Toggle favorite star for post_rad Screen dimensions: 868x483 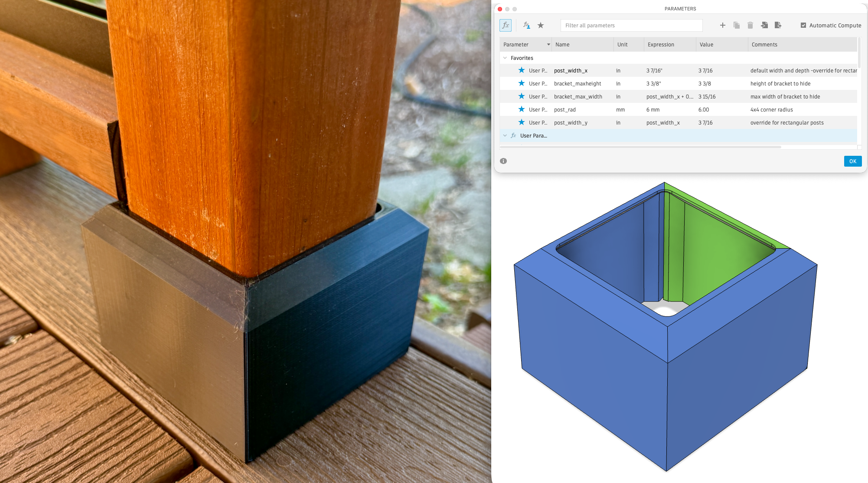(x=522, y=109)
